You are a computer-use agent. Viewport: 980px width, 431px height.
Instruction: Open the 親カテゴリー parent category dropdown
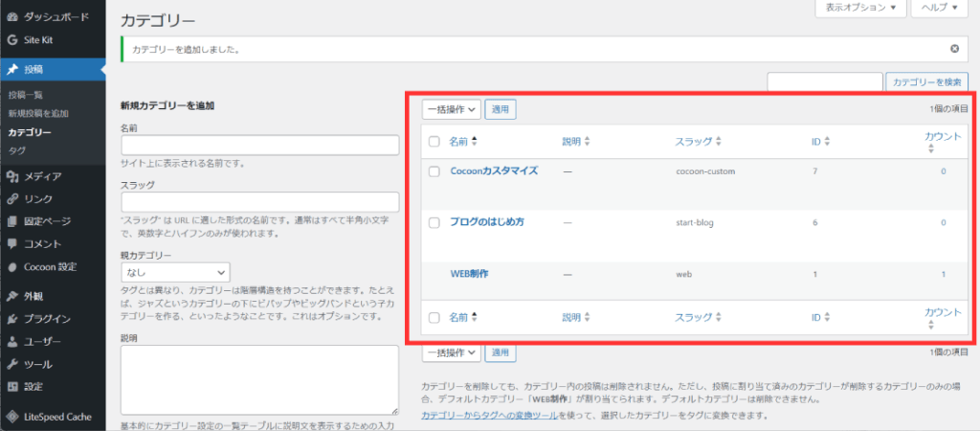[x=175, y=273]
